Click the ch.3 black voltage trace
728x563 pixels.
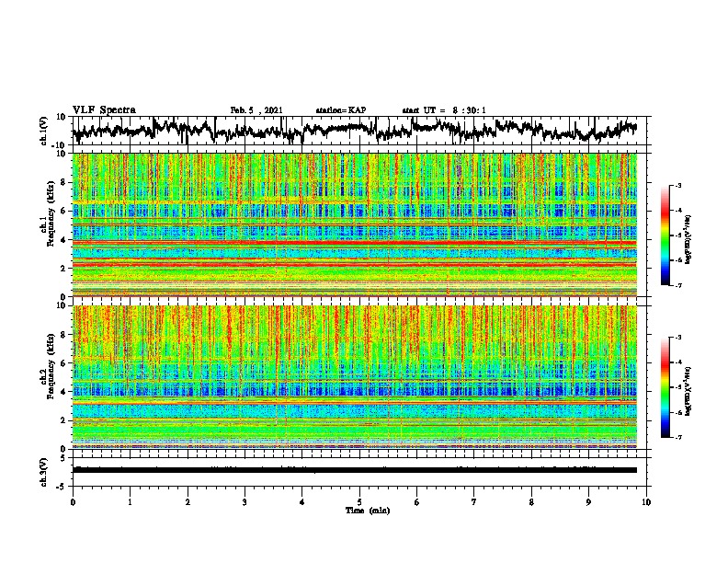coord(355,470)
